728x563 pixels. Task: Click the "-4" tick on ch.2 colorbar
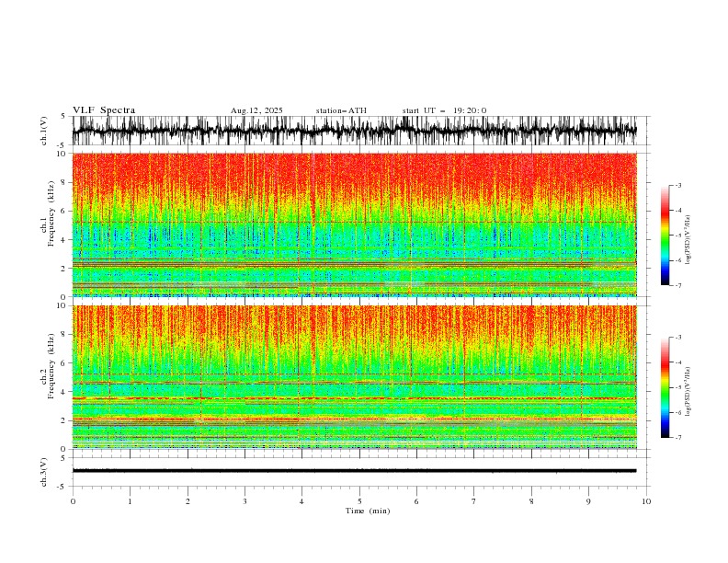coord(678,362)
